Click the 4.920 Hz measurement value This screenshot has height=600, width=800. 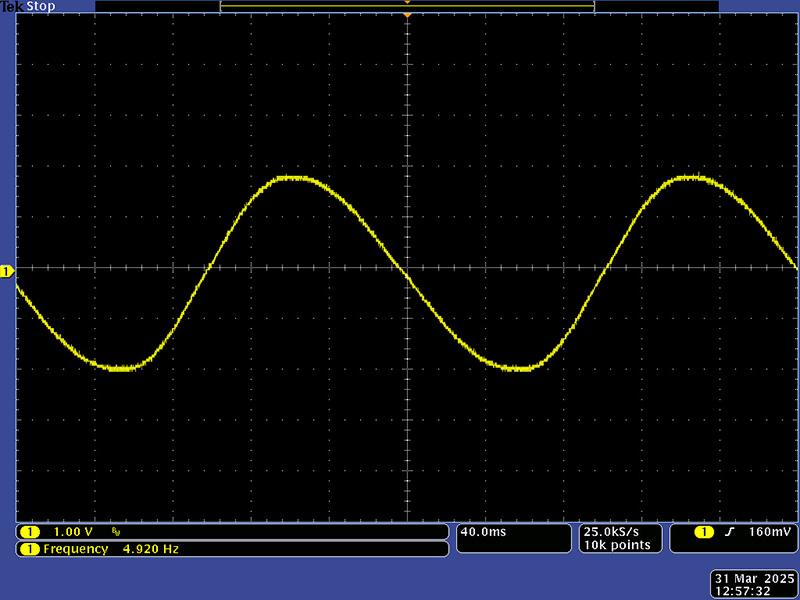pyautogui.click(x=151, y=549)
